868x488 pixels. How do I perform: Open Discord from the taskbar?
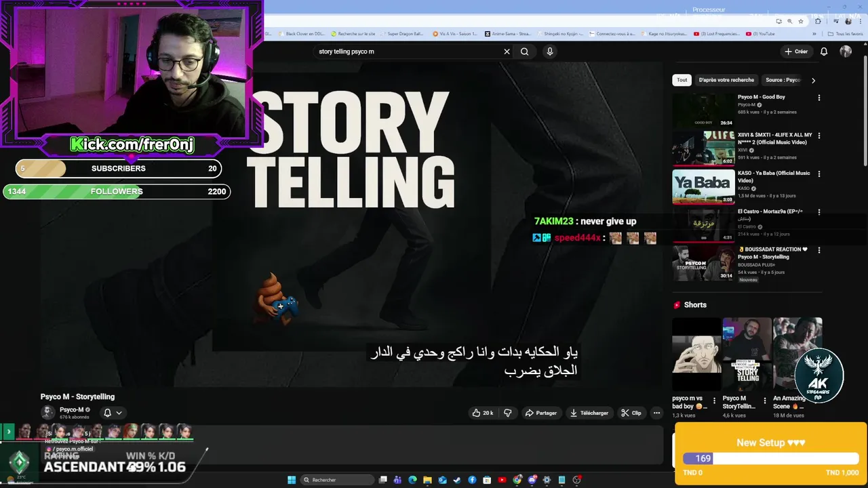click(x=532, y=480)
